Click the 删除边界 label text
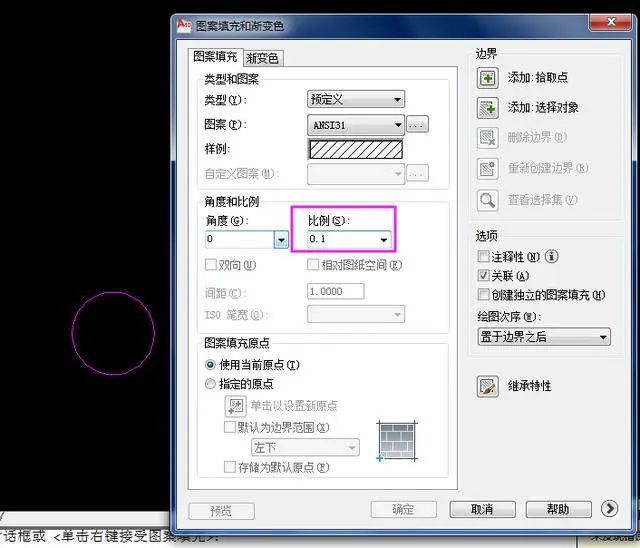Screen dimensions: 640x548 [537, 138]
